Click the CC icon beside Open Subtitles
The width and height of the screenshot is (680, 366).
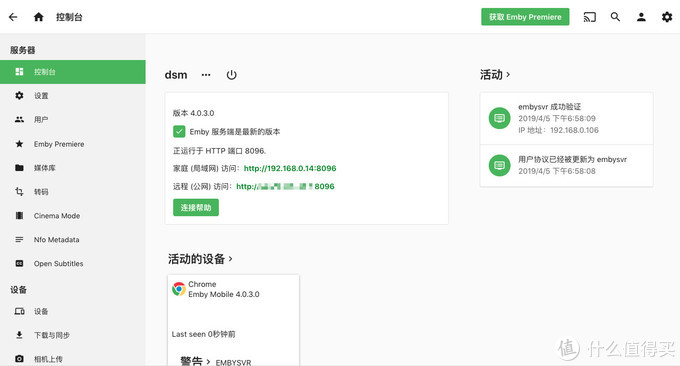[19, 263]
